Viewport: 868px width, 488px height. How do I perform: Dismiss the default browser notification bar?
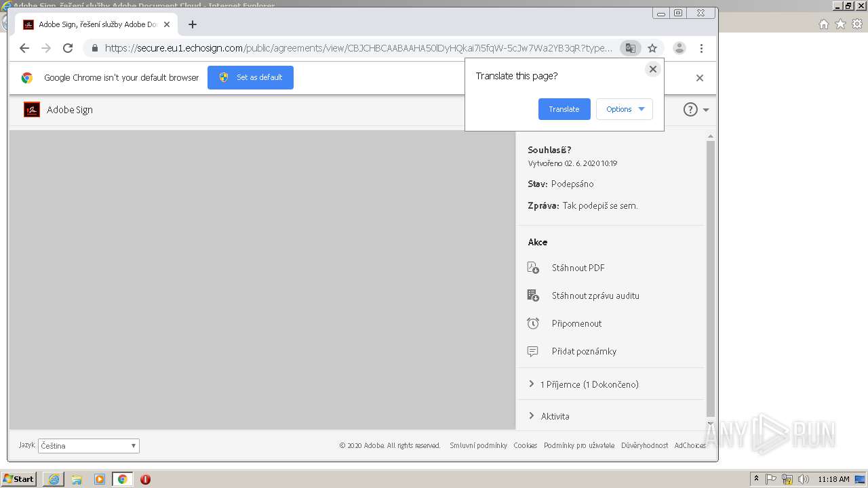pos(700,78)
